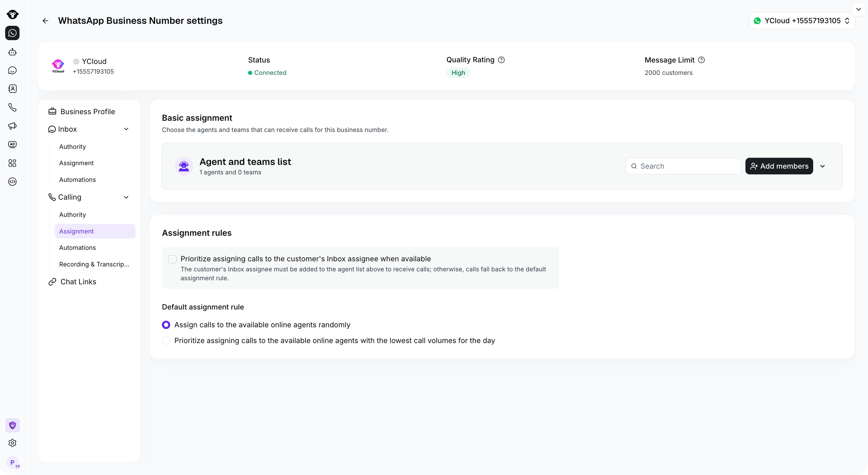The width and height of the screenshot is (868, 475).
Task: Click the '1 agents and 0 teams' text
Action: 230,172
